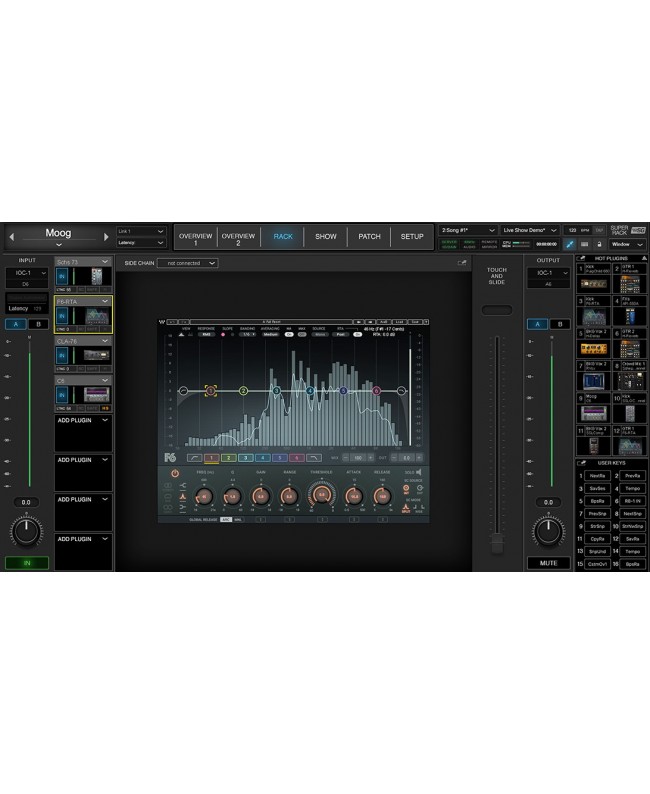Select EQ band node 4 on graph
This screenshot has height=794, width=650.
pos(310,390)
